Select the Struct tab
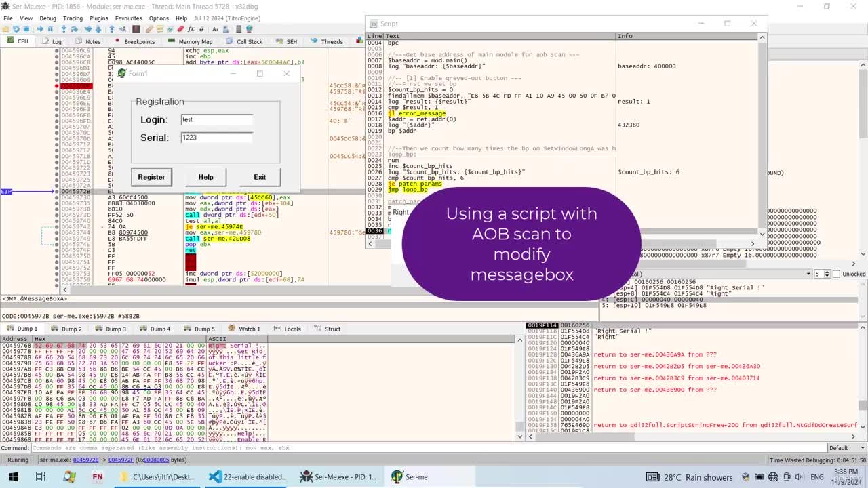 click(328, 329)
